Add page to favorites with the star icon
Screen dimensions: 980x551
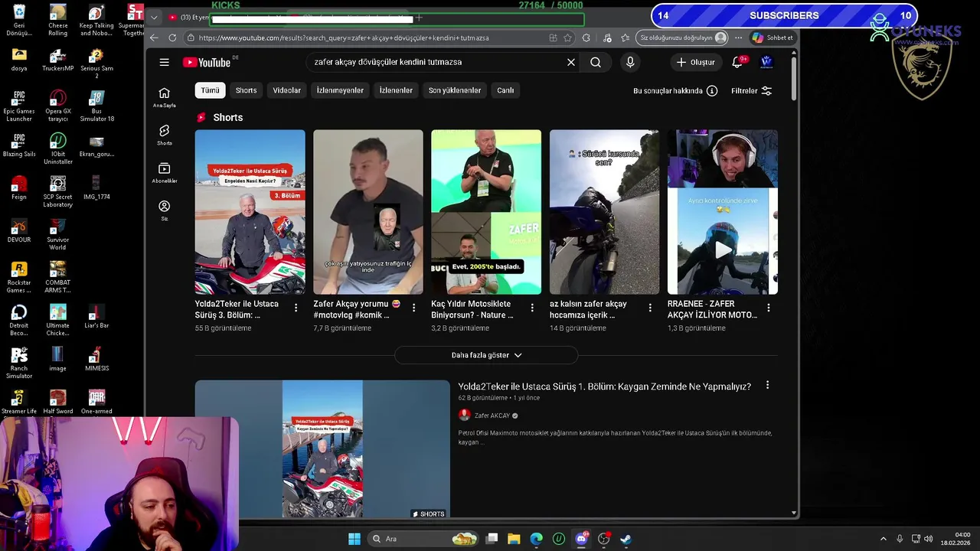(x=567, y=37)
